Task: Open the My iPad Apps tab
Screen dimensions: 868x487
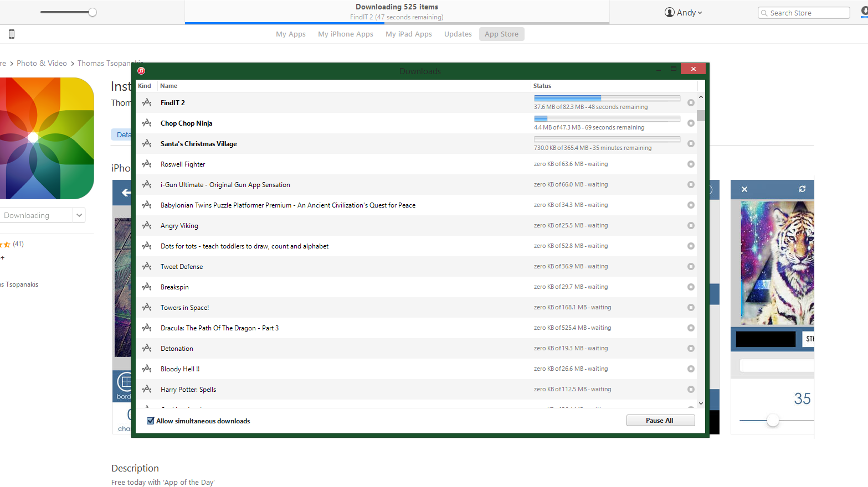Action: tap(409, 34)
